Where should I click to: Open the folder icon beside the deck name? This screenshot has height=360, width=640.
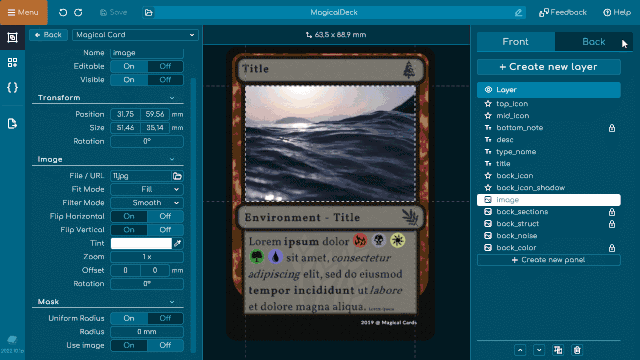[x=149, y=13]
